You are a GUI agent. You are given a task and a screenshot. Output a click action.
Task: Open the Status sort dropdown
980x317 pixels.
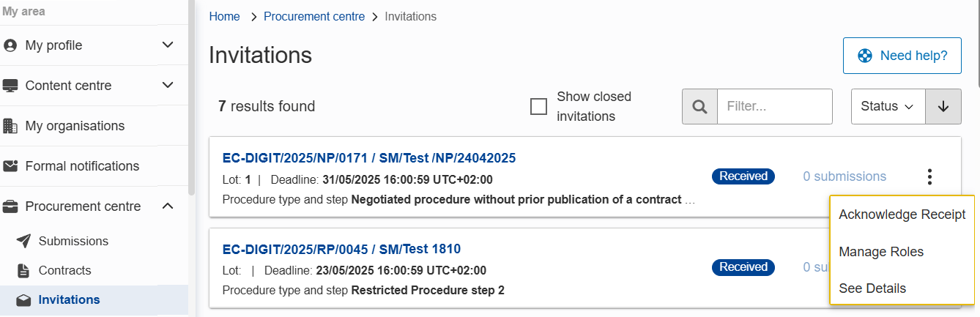[888, 107]
